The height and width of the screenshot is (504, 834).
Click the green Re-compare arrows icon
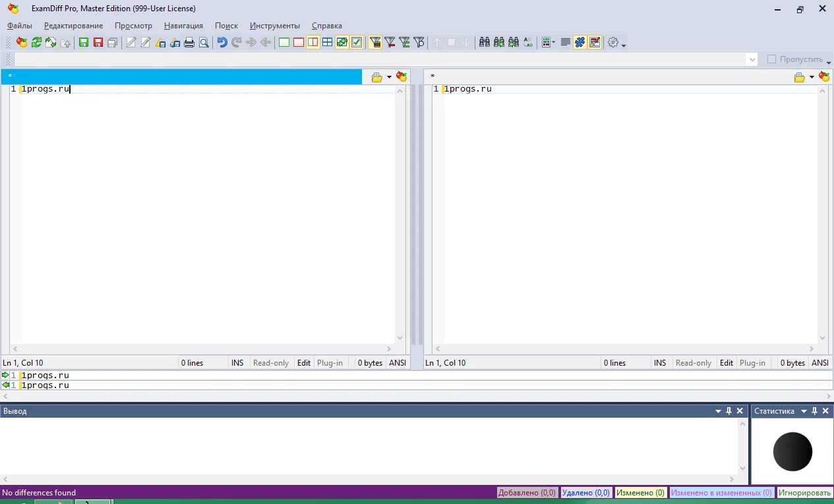[36, 43]
